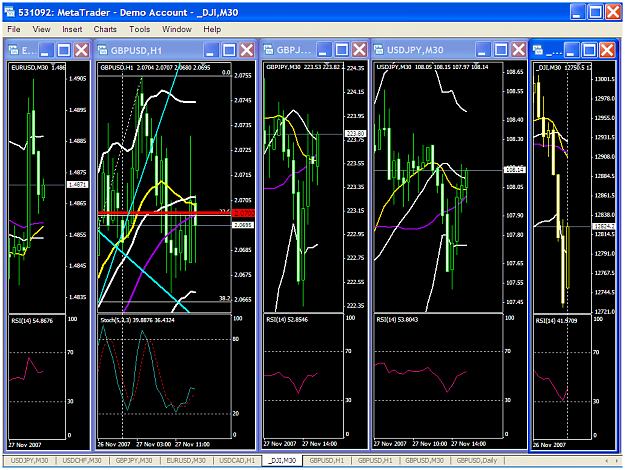The image size is (625, 470).
Task: Maximize the main MetaTrader window
Action: coord(596,12)
